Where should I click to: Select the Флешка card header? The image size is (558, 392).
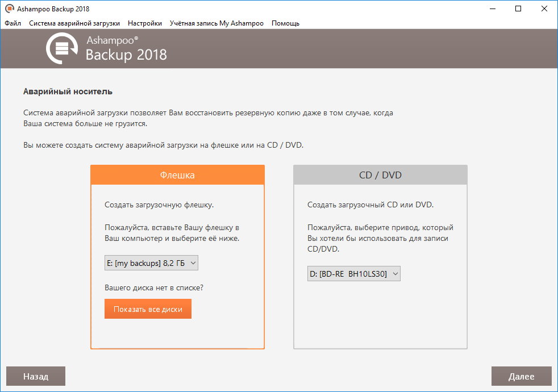click(x=178, y=174)
